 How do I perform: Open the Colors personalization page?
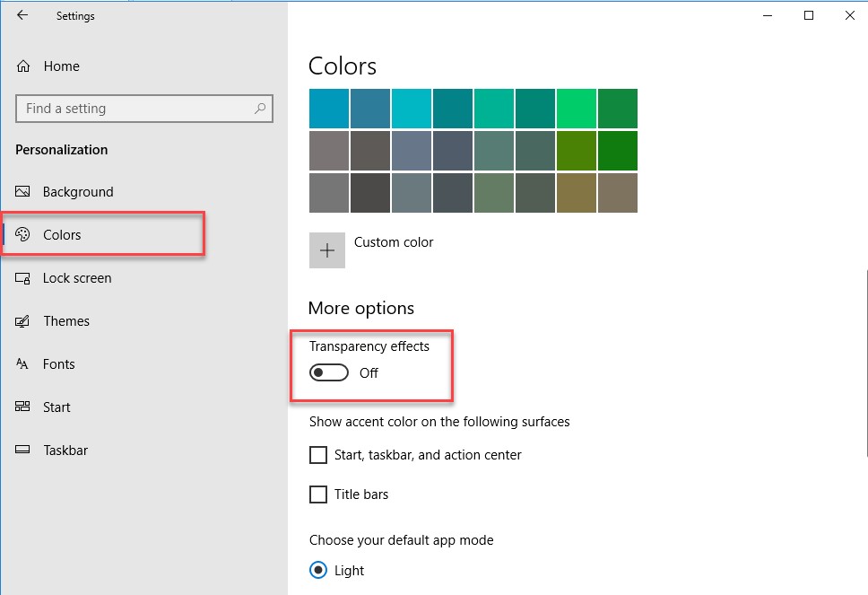pyautogui.click(x=62, y=235)
